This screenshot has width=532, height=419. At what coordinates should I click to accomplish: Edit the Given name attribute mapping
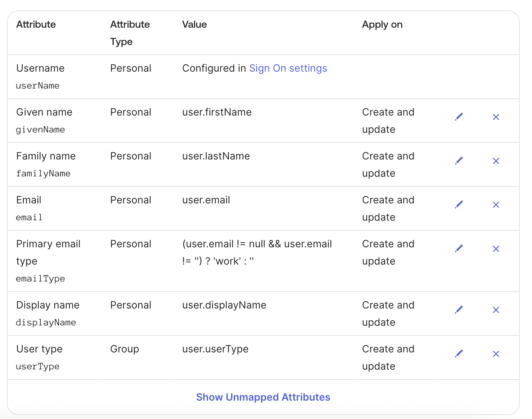coord(459,117)
